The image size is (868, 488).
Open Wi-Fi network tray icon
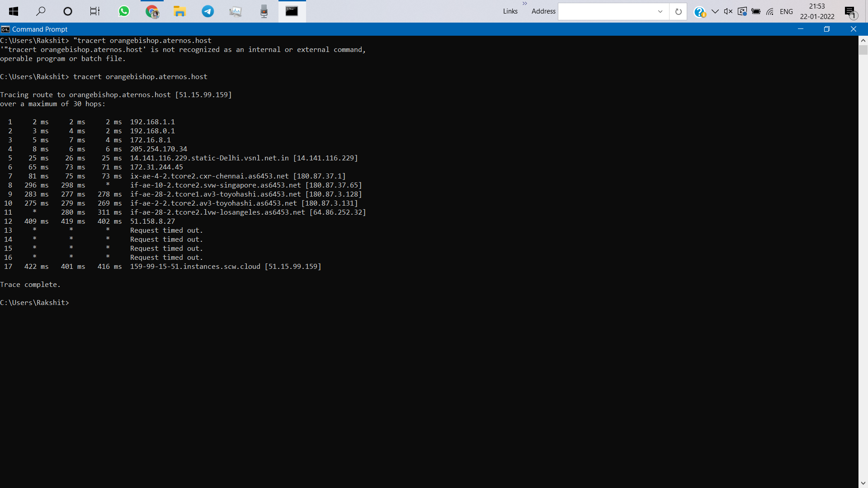tap(770, 11)
